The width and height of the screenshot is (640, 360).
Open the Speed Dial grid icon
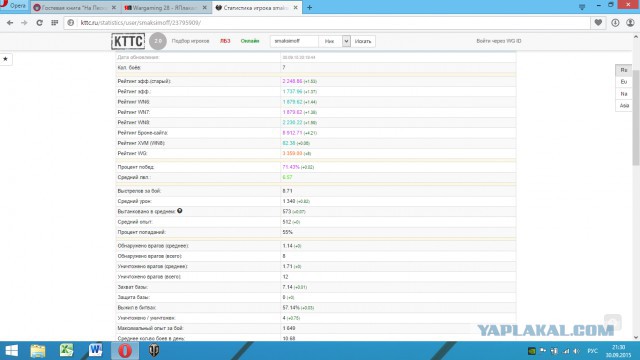click(55, 23)
